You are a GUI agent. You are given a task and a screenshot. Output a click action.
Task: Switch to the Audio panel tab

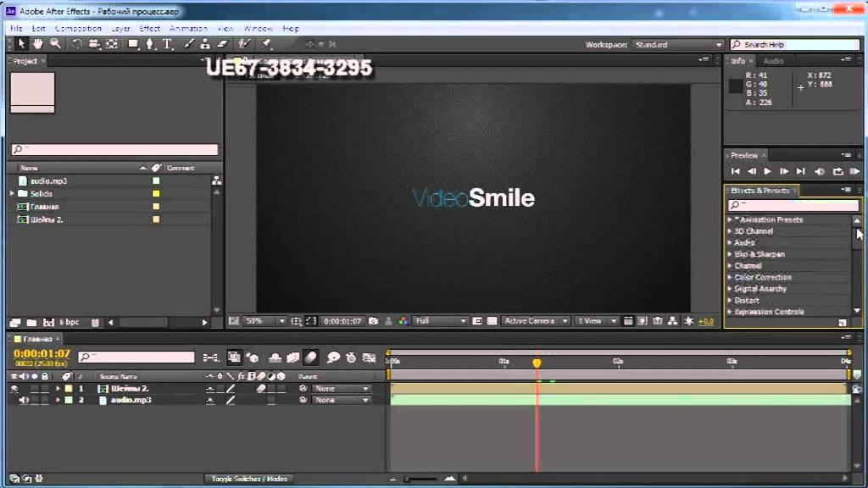[x=773, y=61]
